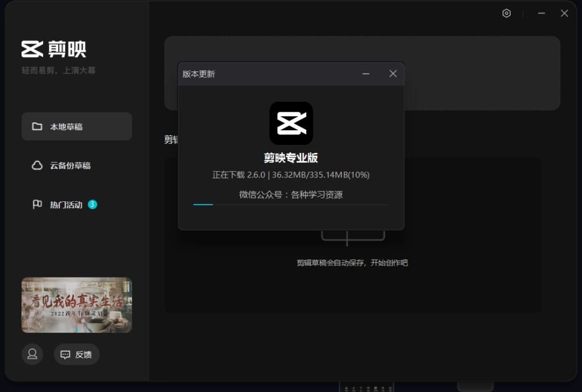Viewport: 582px width, 392px height.
Task: Select the 本地草稿 sidebar item
Action: (x=77, y=126)
